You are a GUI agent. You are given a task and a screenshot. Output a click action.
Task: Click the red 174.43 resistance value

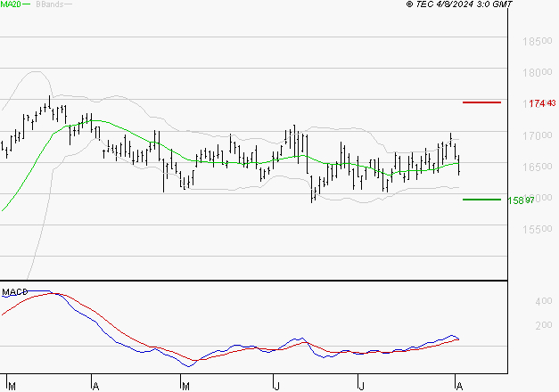(x=542, y=103)
